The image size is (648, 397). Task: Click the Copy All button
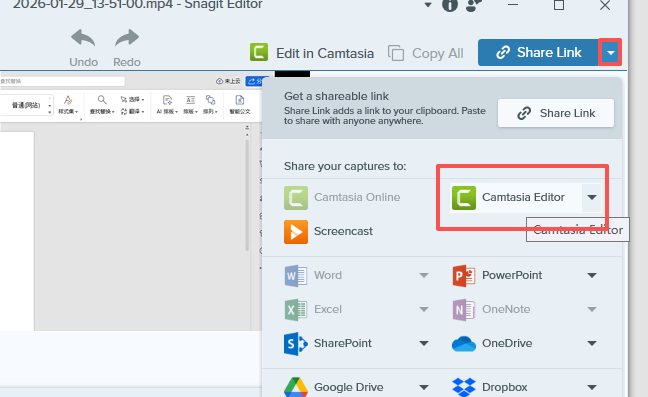426,53
